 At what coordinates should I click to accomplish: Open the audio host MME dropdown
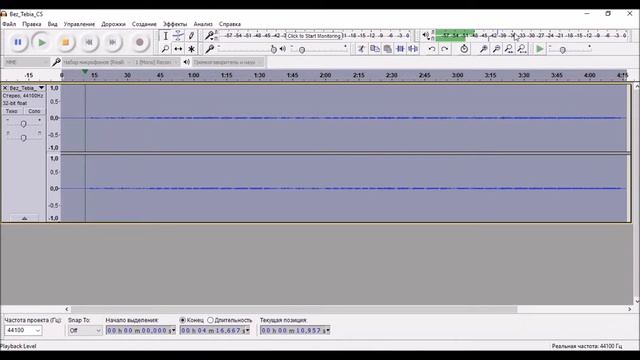pyautogui.click(x=26, y=62)
